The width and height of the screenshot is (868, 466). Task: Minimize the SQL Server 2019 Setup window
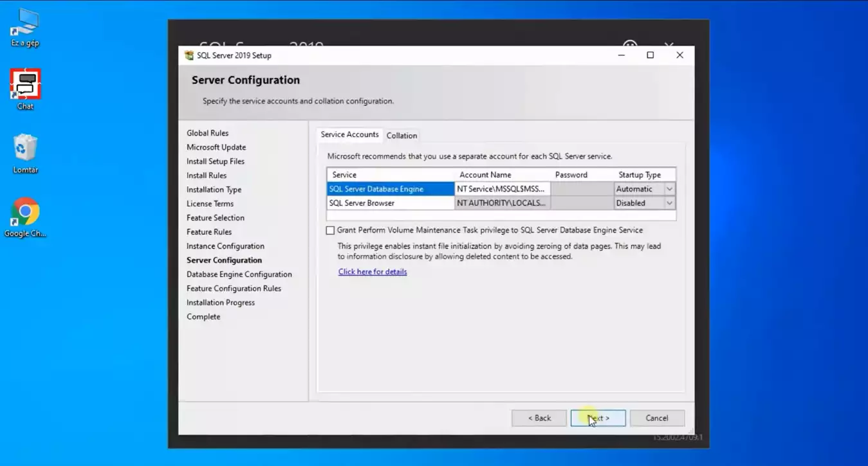[x=622, y=55]
